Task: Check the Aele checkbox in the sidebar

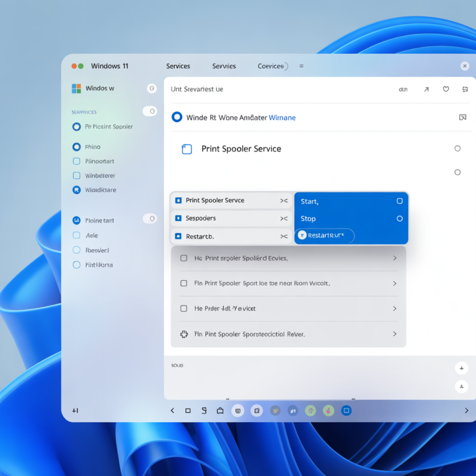Action: [x=76, y=236]
